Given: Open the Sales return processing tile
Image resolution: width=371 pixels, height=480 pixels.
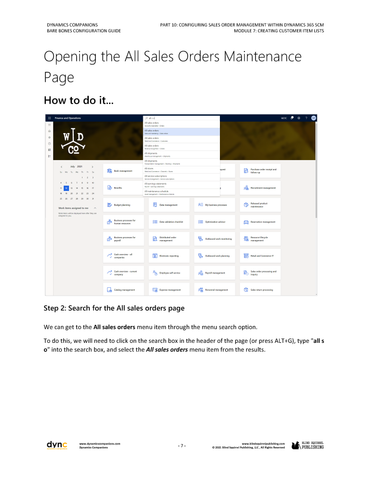Looking at the screenshot, I should coord(260,290).
